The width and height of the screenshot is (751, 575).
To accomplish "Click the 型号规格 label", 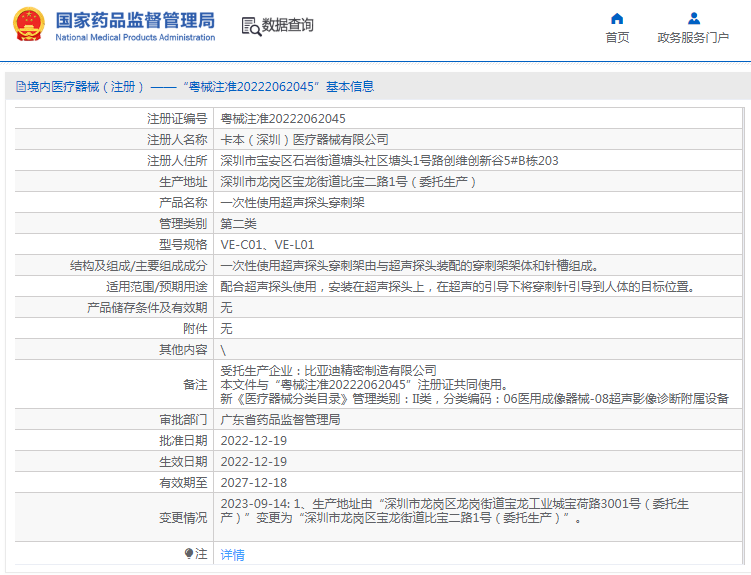I will (x=183, y=245).
